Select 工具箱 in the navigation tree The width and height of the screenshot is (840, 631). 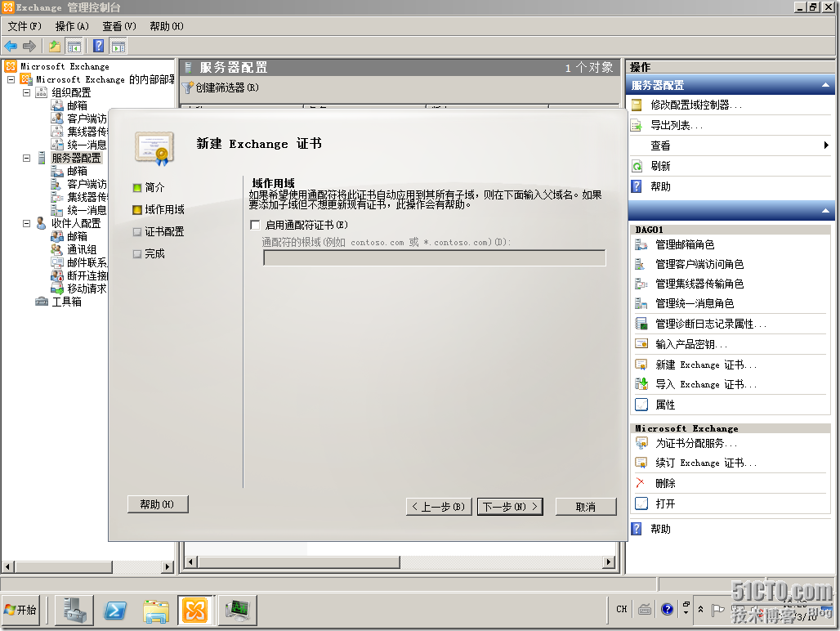coord(66,302)
